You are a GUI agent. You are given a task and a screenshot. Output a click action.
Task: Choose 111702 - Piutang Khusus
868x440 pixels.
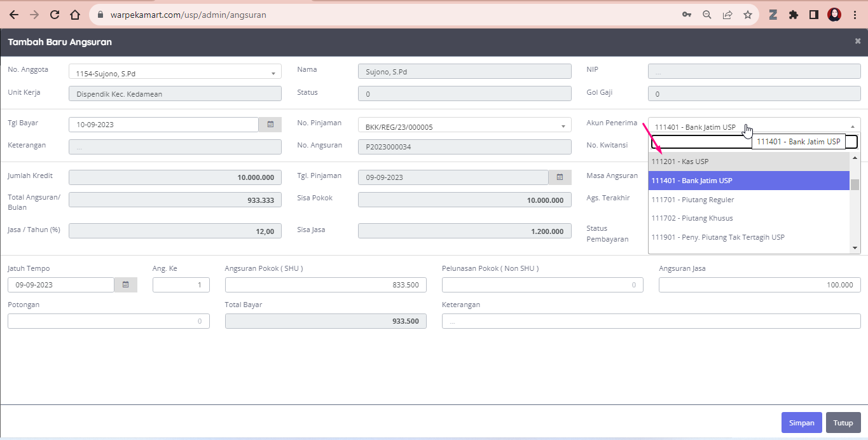pyautogui.click(x=749, y=218)
